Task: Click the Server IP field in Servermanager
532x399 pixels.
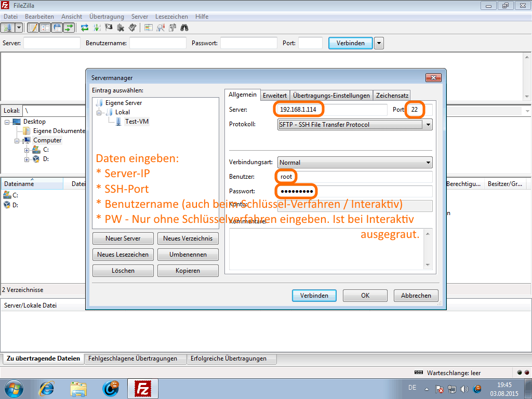Action: pos(332,110)
